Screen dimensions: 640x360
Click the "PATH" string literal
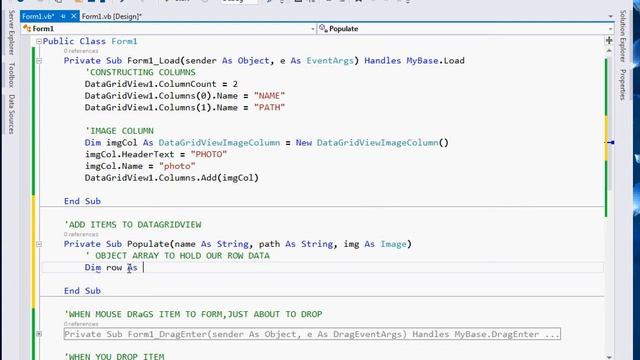point(269,108)
